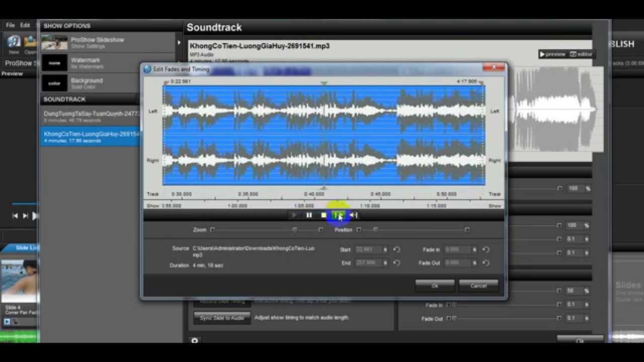
Task: Cancel the Edit Fades and Timing dialog
Action: 478,286
